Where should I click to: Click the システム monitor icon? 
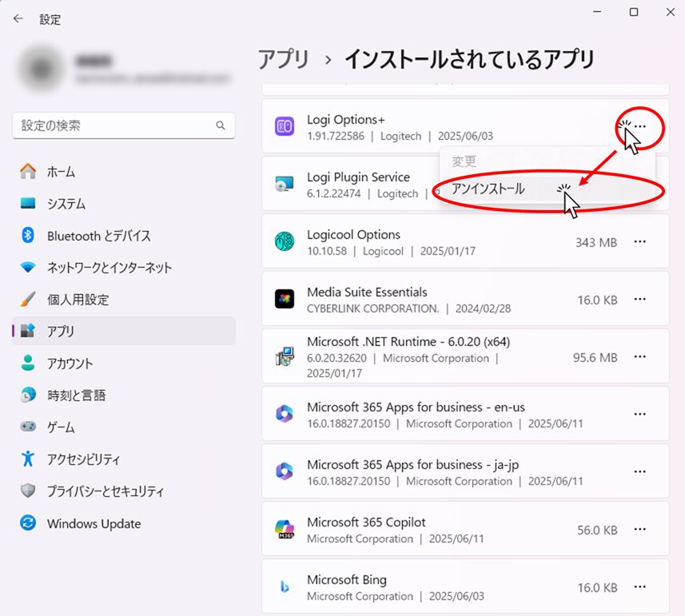tap(28, 203)
